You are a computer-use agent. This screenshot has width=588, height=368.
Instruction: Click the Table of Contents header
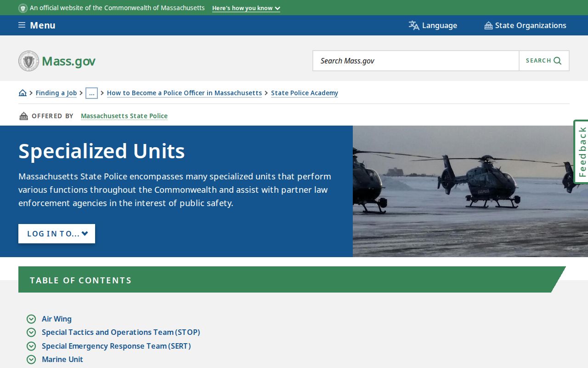coord(292,280)
